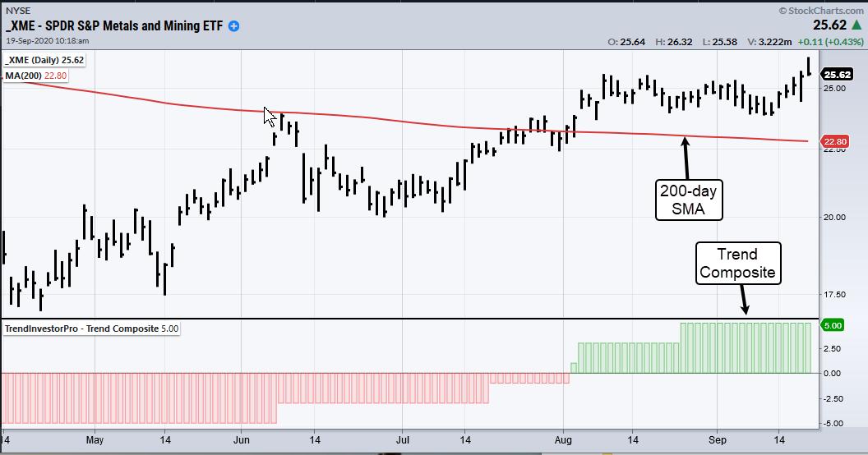Click the _XME SPDR S&P Metals and Mining title
Viewport: 868px width, 455px height.
115,26
